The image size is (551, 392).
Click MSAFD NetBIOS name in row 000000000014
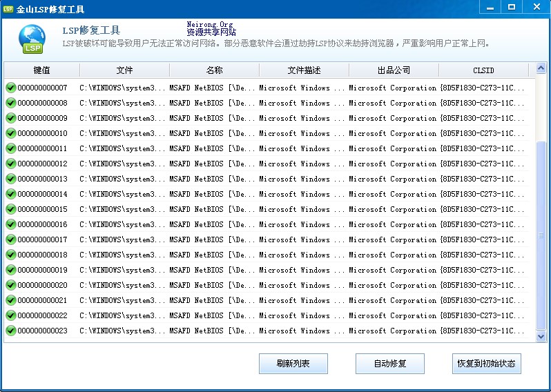212,194
